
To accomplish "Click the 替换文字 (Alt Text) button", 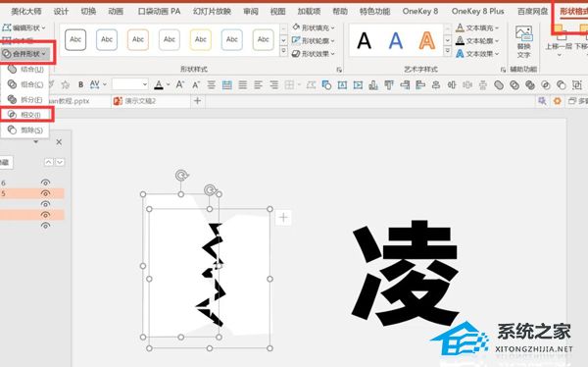I will coord(524,41).
